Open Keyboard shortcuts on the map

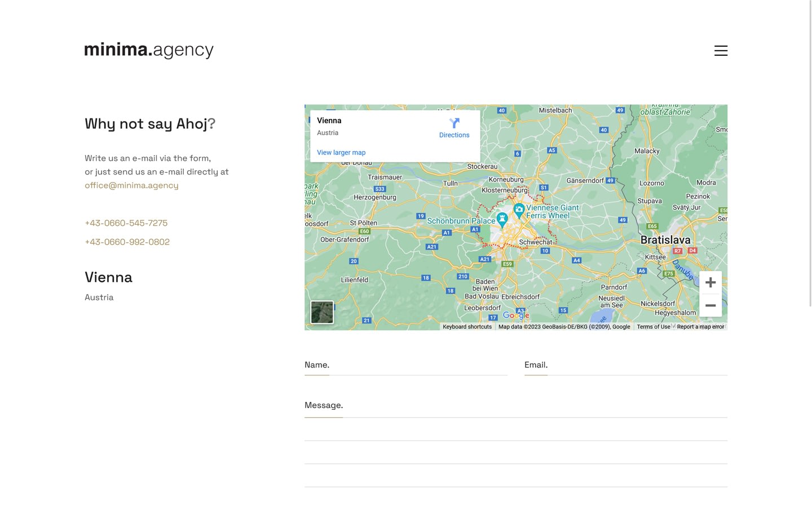pos(467,327)
